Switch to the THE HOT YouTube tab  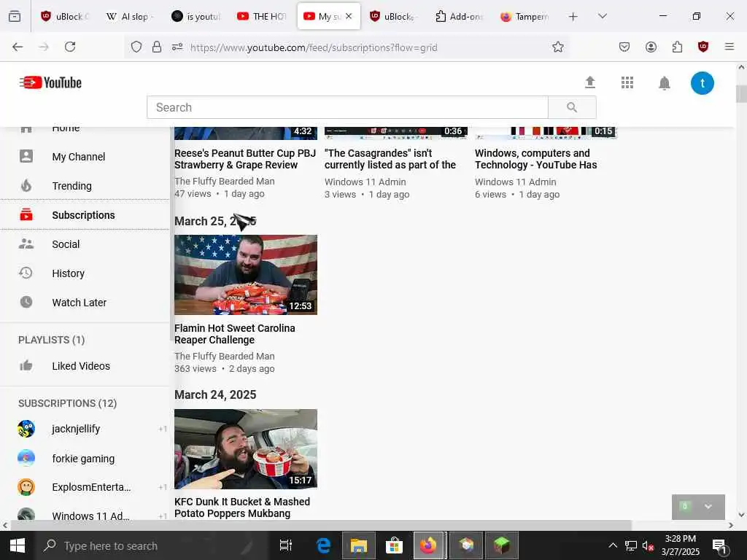click(262, 16)
